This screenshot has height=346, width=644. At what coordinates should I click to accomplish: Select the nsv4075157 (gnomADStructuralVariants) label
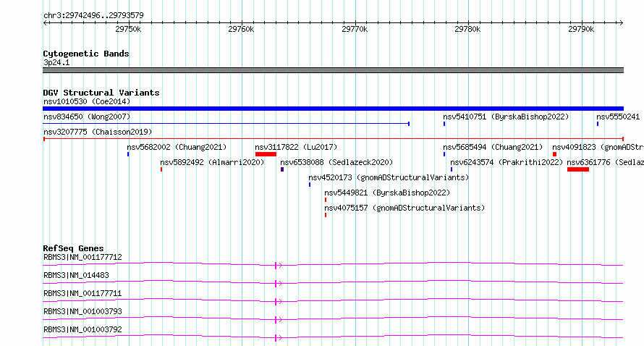pyautogui.click(x=404, y=208)
